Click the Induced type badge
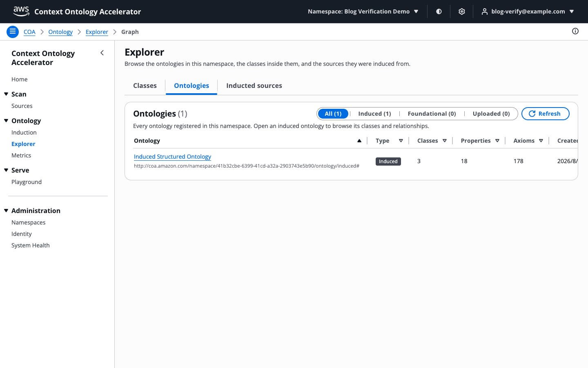 [388, 162]
